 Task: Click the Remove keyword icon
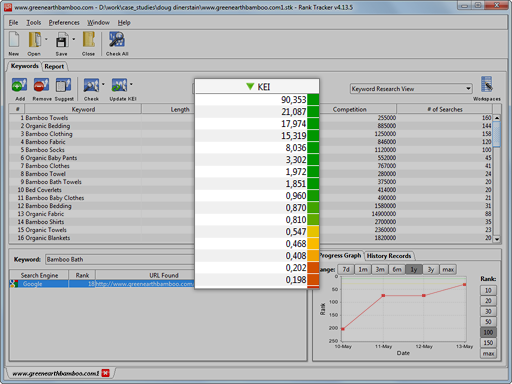(41, 85)
